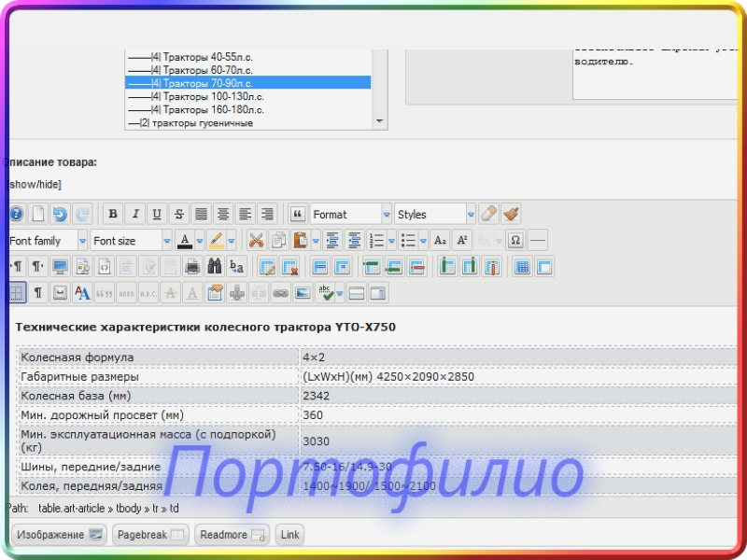Expand numbered list style arrow
This screenshot has width=747, height=560.
click(x=391, y=241)
